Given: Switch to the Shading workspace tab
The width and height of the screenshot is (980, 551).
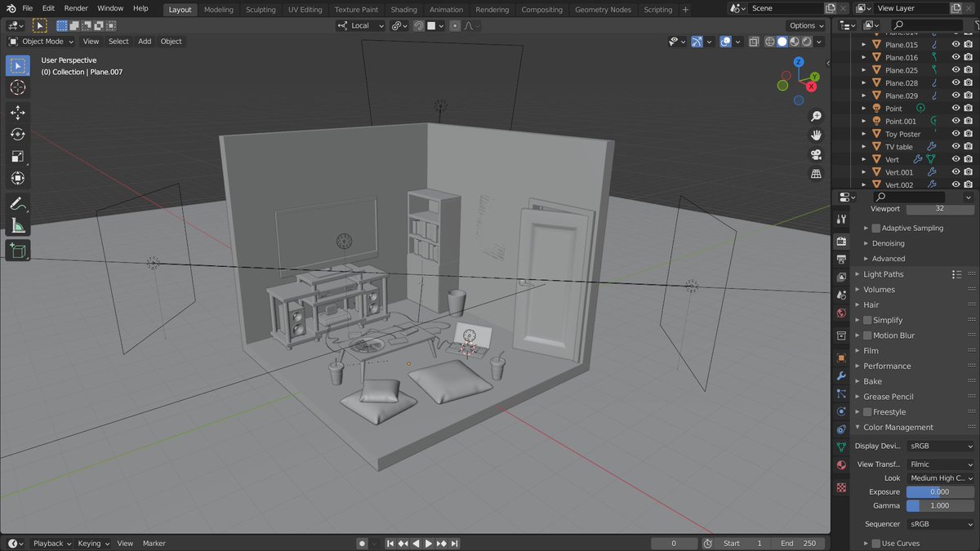Looking at the screenshot, I should click(x=403, y=10).
